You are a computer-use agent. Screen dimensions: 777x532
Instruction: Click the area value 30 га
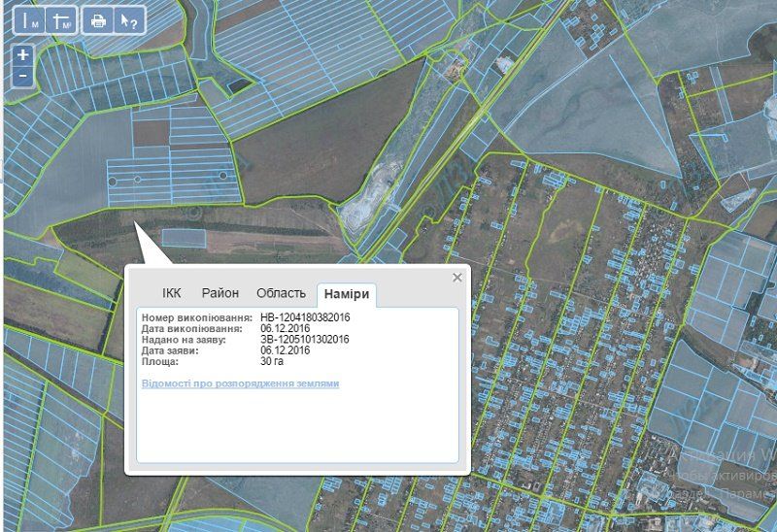(272, 361)
